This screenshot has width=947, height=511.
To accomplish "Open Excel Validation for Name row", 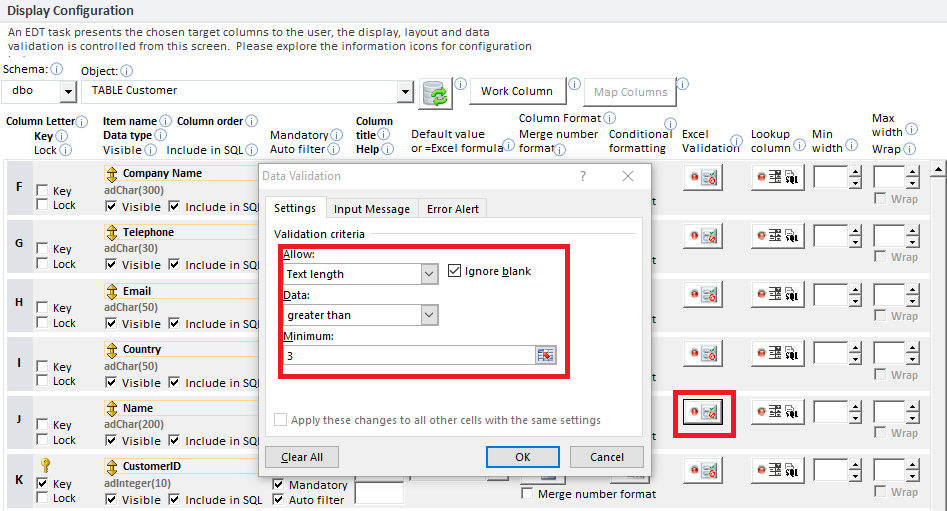I will [x=703, y=413].
